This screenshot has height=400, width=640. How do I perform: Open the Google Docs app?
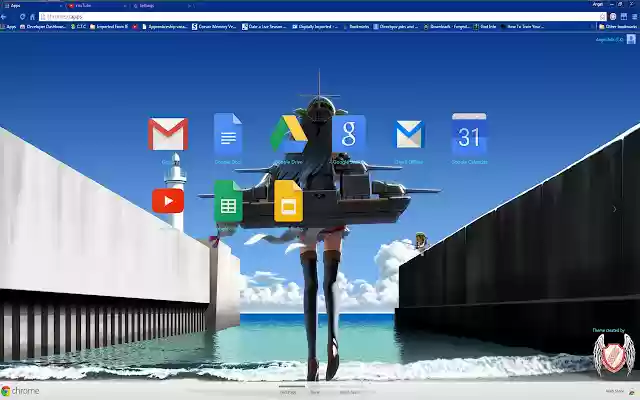coord(228,134)
